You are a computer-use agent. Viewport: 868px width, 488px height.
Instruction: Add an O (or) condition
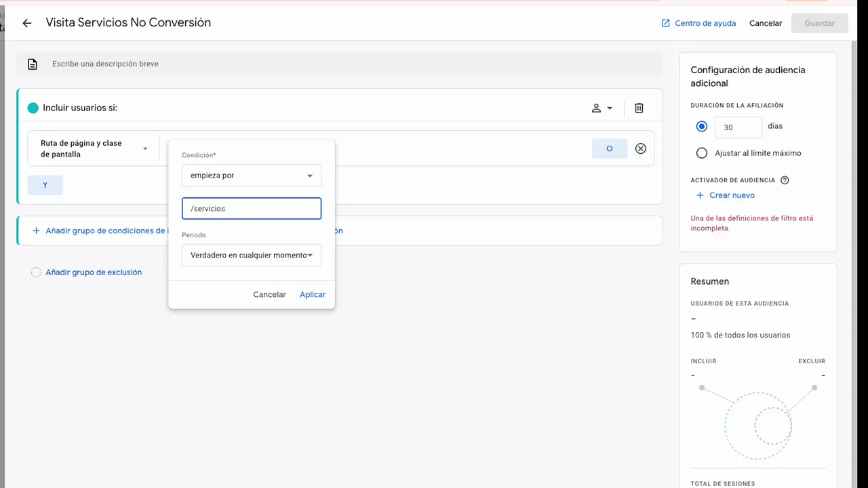(x=610, y=148)
